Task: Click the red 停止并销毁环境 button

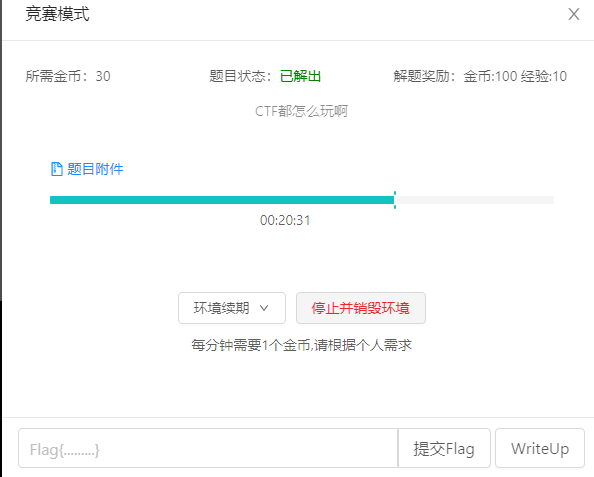Action: coord(361,308)
